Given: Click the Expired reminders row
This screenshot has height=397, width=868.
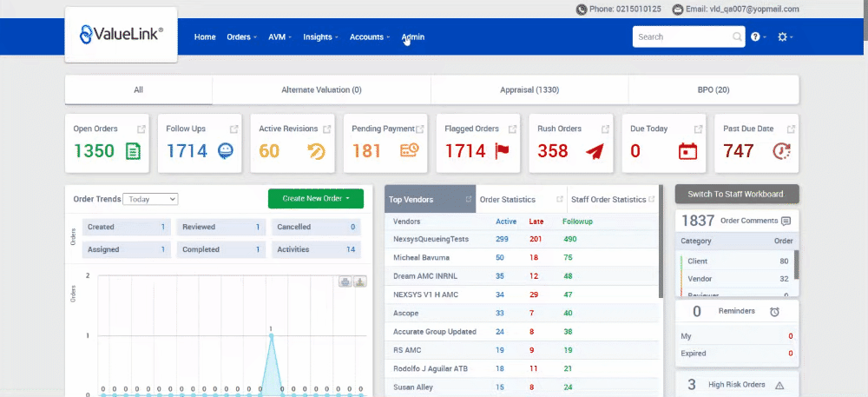Looking at the screenshot, I should point(737,354).
